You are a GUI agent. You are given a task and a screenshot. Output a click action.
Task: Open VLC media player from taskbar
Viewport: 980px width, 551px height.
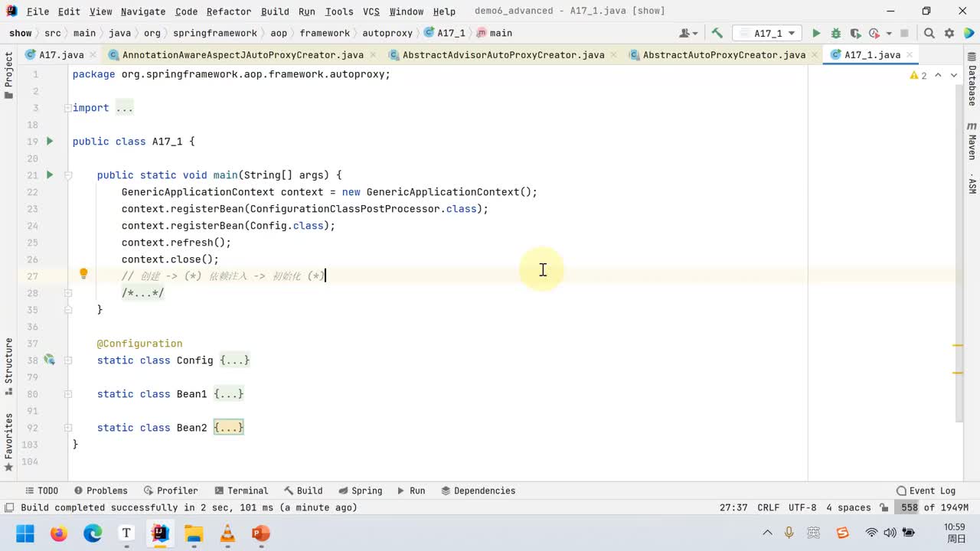point(227,533)
